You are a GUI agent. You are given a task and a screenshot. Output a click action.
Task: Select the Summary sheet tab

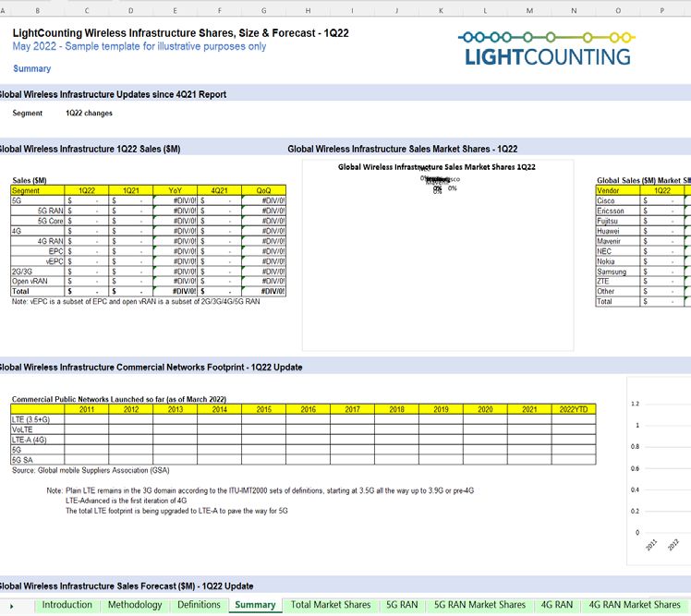255,605
